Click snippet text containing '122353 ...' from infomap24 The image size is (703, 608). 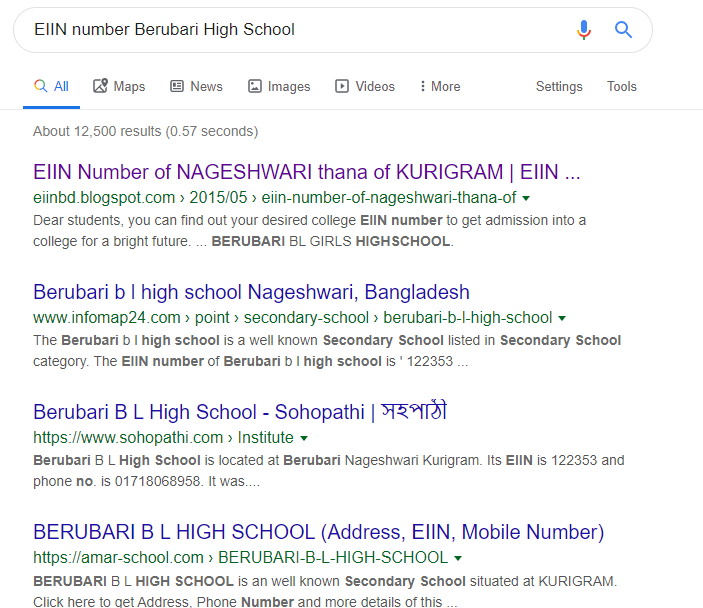point(251,361)
